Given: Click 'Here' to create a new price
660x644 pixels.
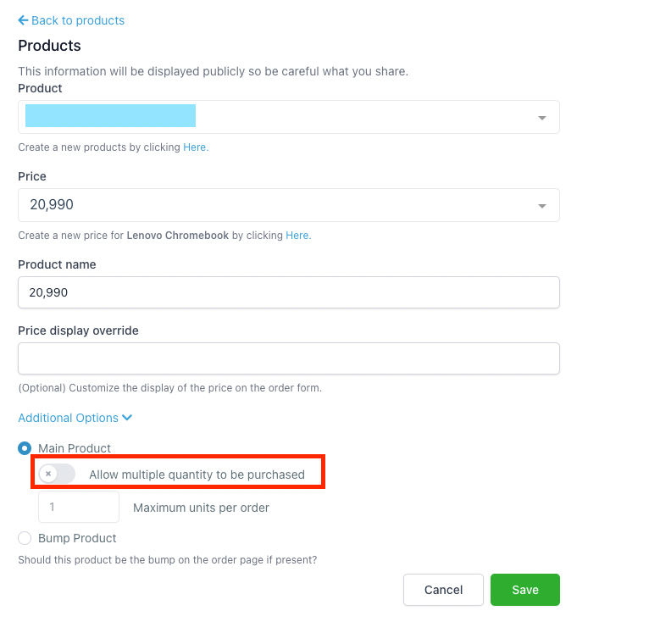Looking at the screenshot, I should pos(297,236).
